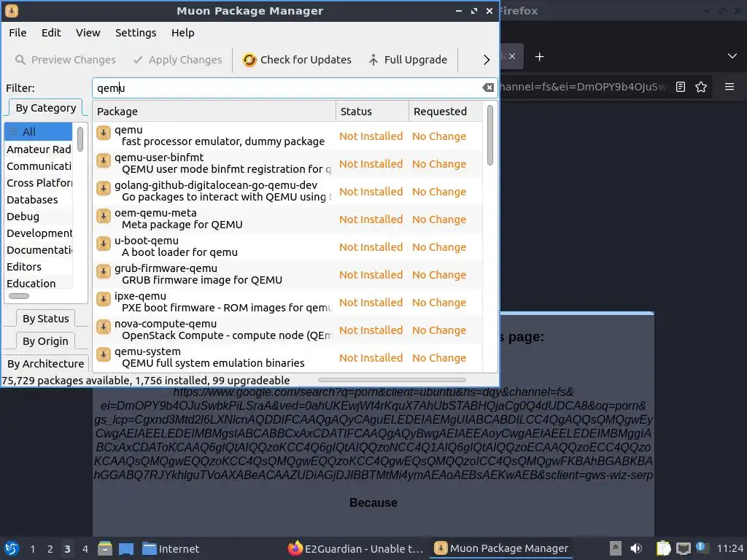Select the Education category
Image resolution: width=747 pixels, height=560 pixels.
pyautogui.click(x=39, y=284)
